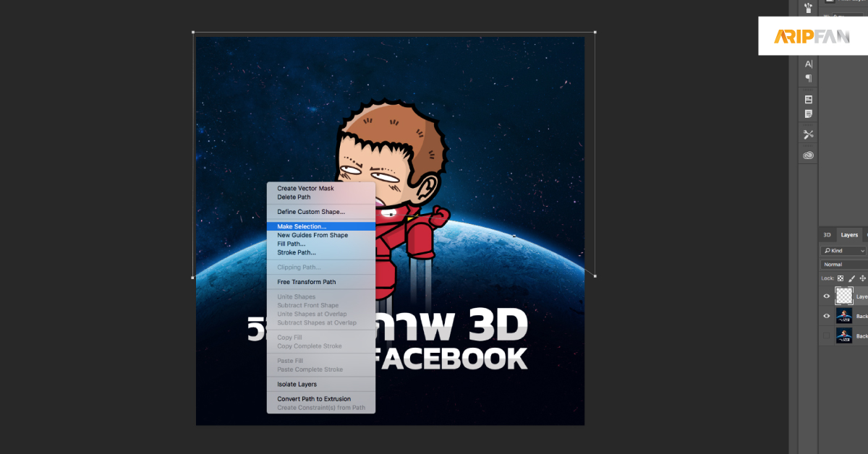
Task: Click Subtract Front Shape entry
Action: pyautogui.click(x=308, y=306)
